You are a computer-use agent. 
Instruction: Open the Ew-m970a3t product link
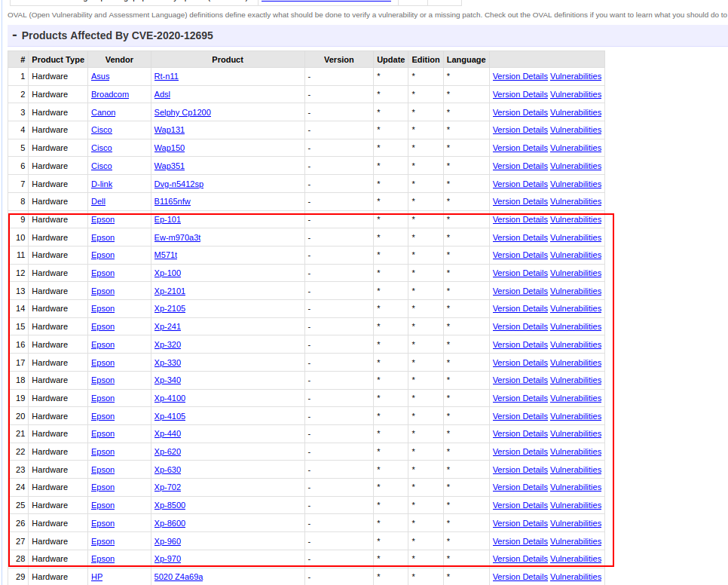coord(177,238)
